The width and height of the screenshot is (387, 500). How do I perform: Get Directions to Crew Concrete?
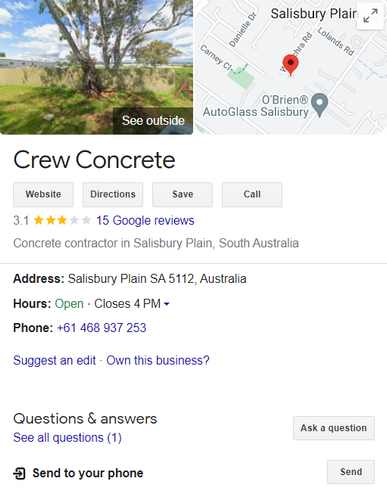point(113,194)
